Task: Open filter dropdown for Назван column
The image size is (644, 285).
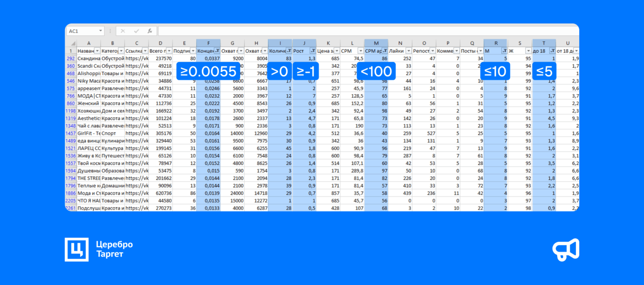Action: click(x=97, y=50)
